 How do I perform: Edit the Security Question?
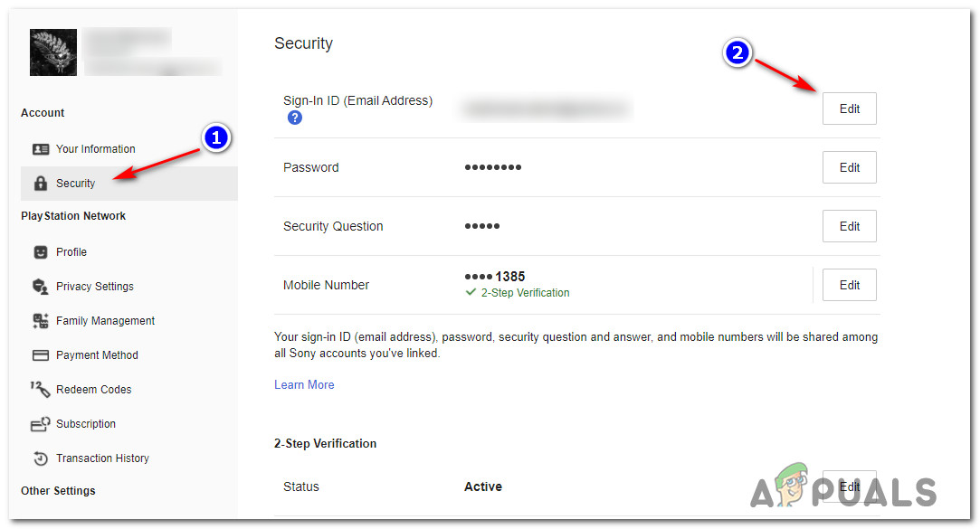point(849,226)
